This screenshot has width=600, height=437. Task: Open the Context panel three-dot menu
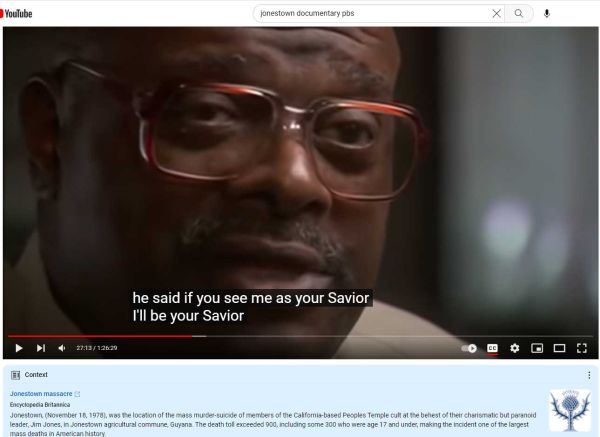[589, 375]
